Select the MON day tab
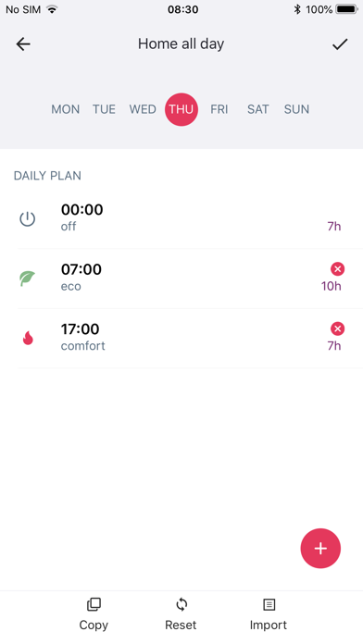This screenshot has height=644, width=363. 66,109
